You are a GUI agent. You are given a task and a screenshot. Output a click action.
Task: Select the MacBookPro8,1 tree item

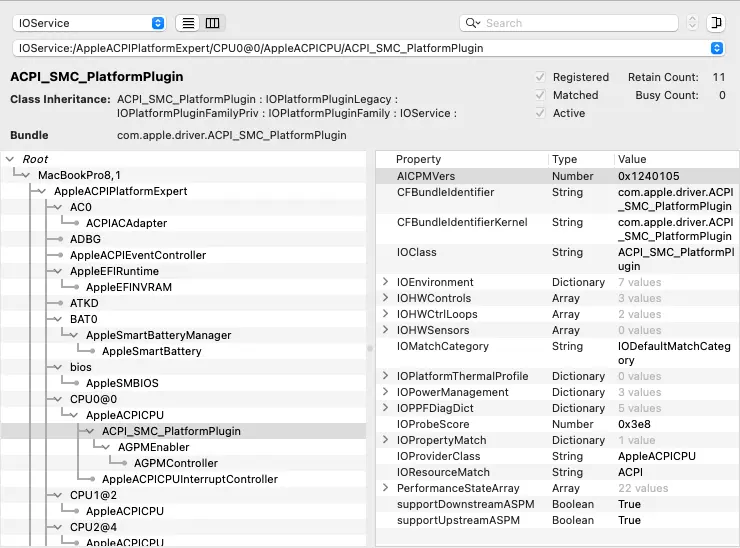[79, 175]
